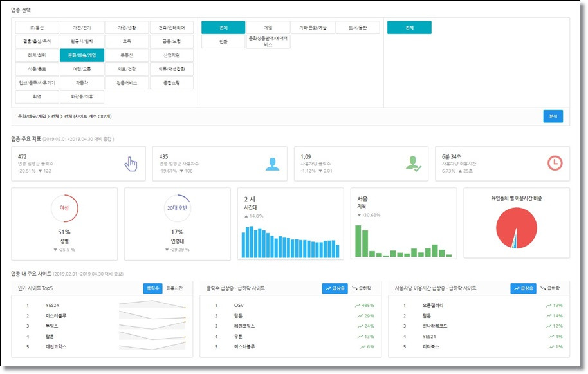The image size is (588, 374).
Task: Open 리디북스 in usage-time surge list
Action: pyautogui.click(x=430, y=347)
